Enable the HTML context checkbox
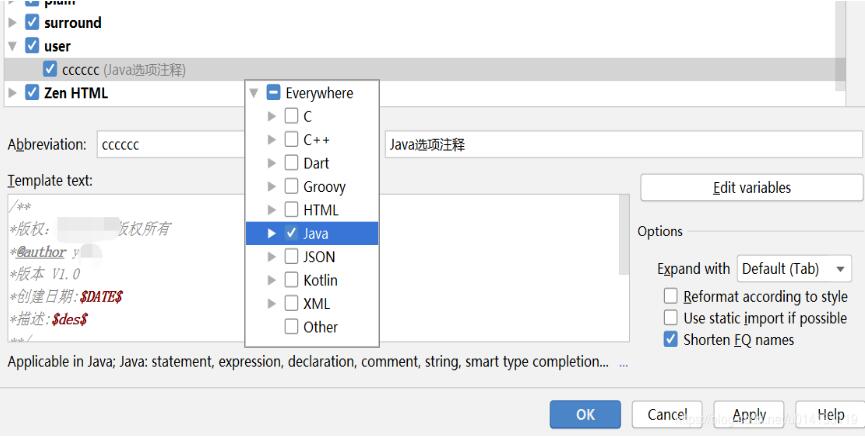 pyautogui.click(x=291, y=210)
